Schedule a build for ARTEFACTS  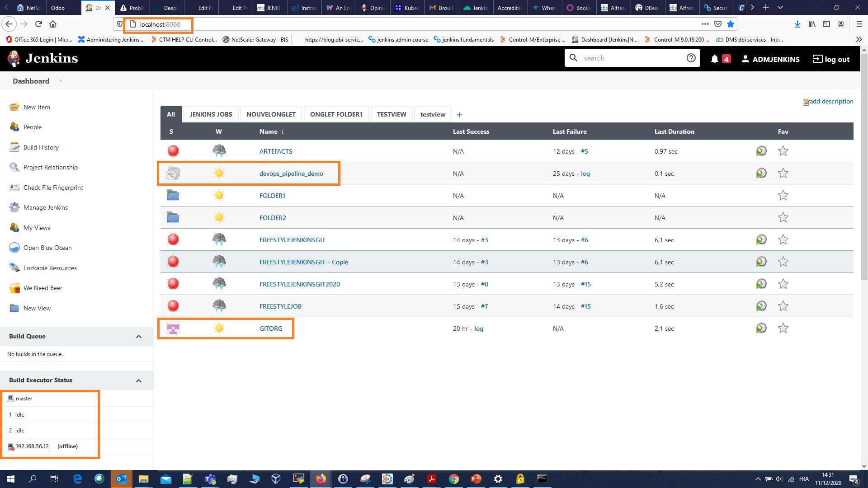[761, 151]
